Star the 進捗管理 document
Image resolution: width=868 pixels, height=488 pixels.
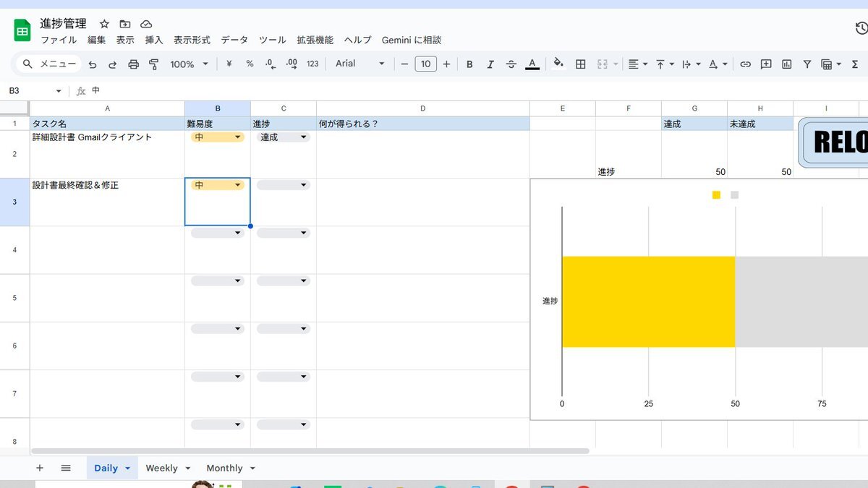click(104, 24)
